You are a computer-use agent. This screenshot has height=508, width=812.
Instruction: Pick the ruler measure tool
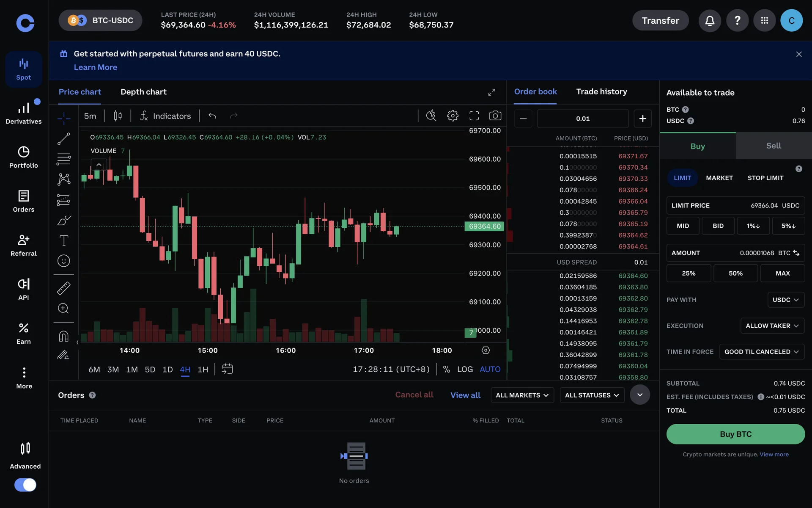pyautogui.click(x=63, y=288)
